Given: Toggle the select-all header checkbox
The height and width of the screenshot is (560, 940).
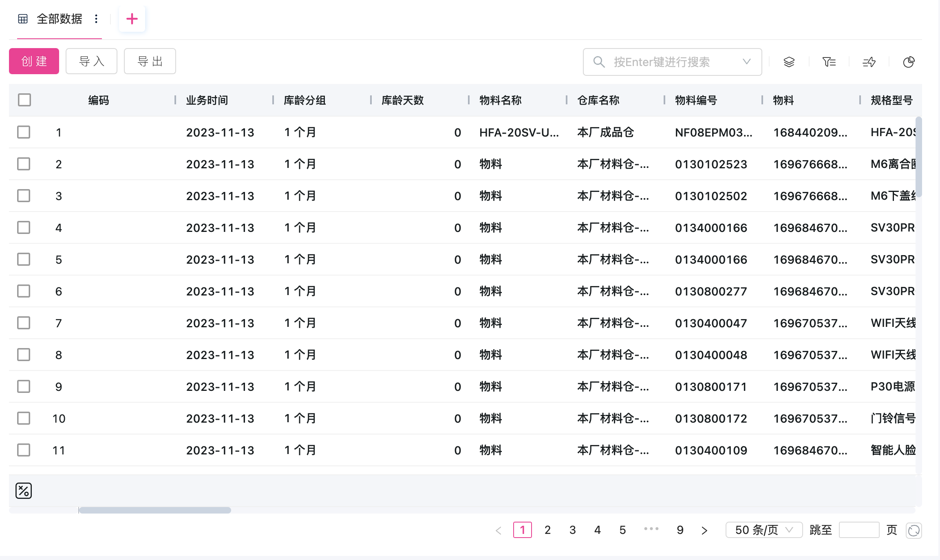Looking at the screenshot, I should (24, 100).
